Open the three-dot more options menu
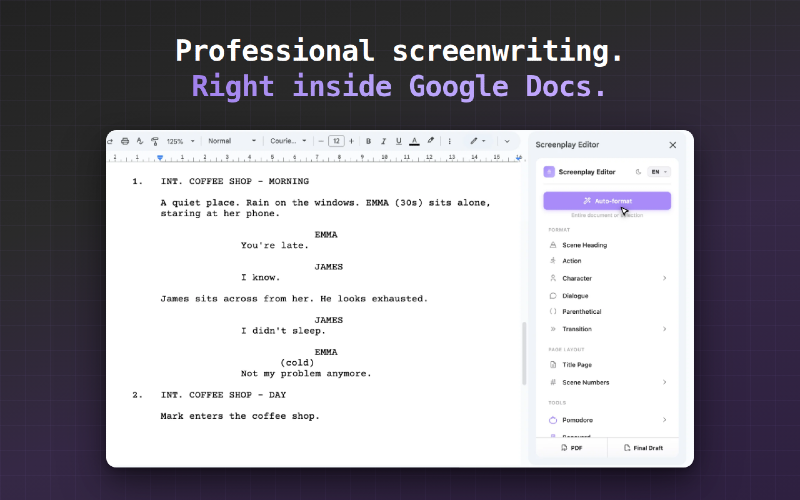This screenshot has width=800, height=500. click(x=449, y=141)
